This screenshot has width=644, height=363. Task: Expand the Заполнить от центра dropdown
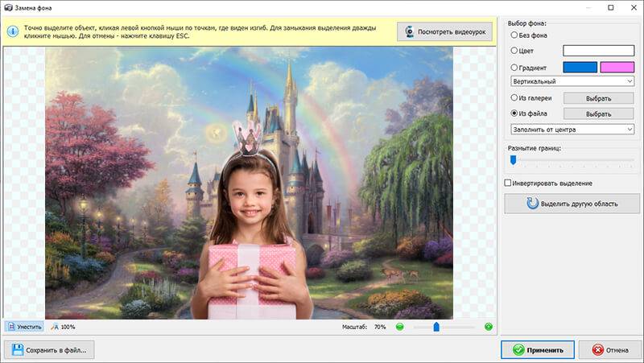coord(572,129)
